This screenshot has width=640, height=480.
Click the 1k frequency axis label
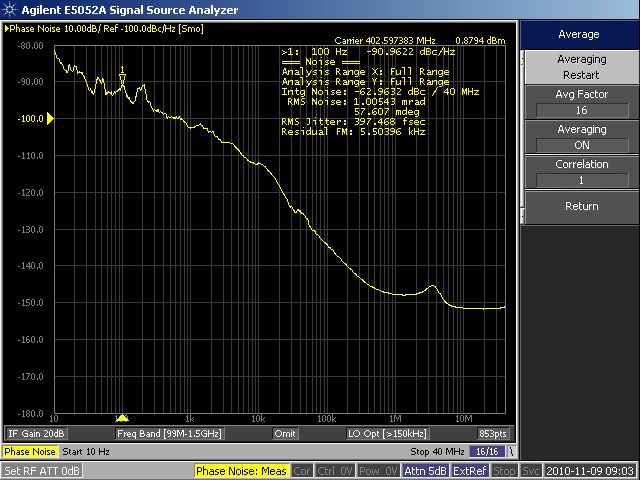pos(189,419)
